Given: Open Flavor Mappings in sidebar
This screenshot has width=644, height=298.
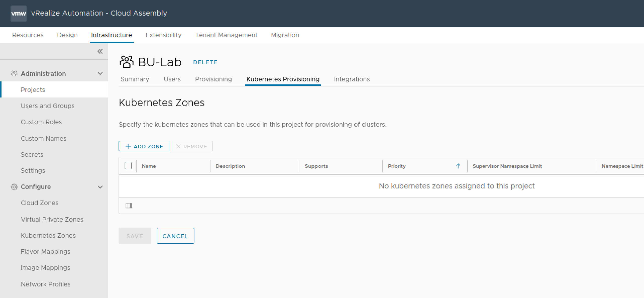Looking at the screenshot, I should click(x=45, y=252).
